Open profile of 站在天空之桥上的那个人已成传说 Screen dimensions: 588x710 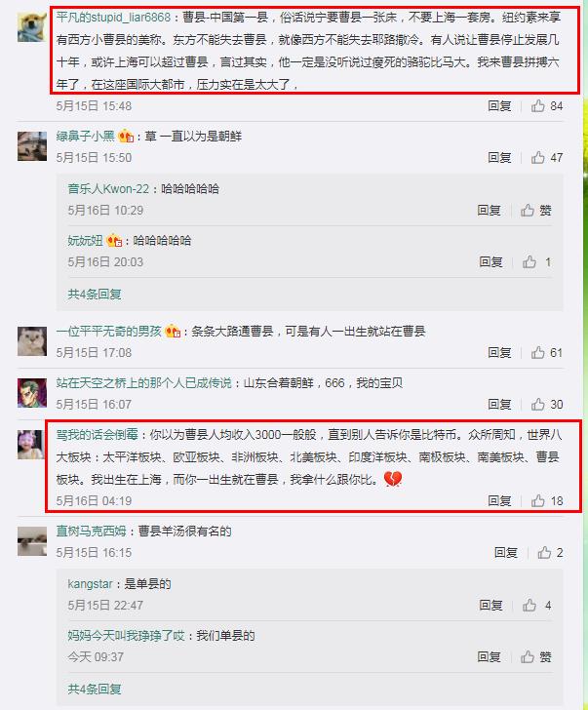143,383
